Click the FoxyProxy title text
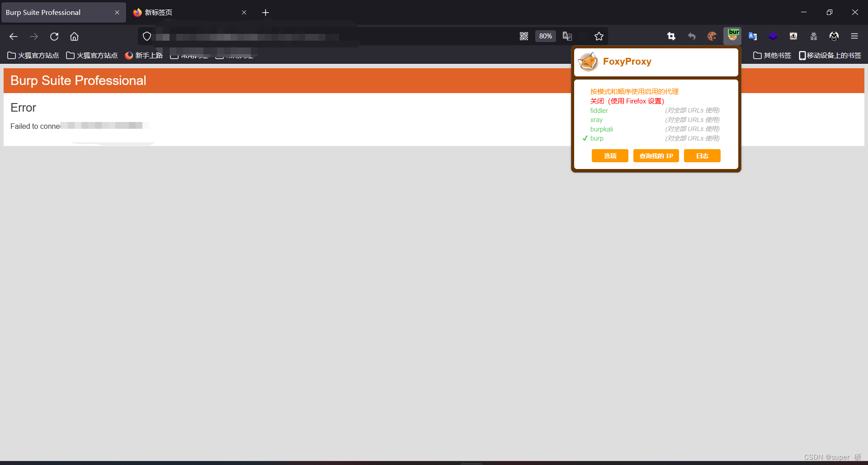Viewport: 868px width, 465px height. coord(627,61)
